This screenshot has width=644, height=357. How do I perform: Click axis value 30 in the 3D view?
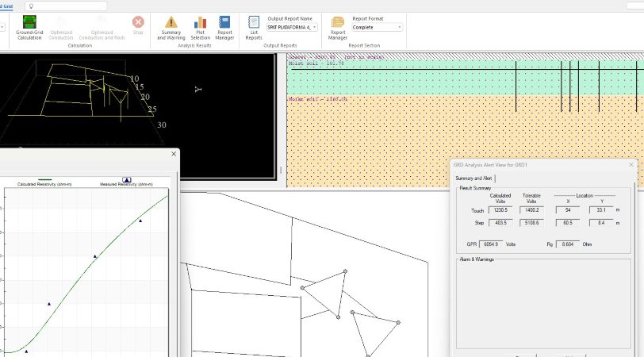[x=162, y=125]
